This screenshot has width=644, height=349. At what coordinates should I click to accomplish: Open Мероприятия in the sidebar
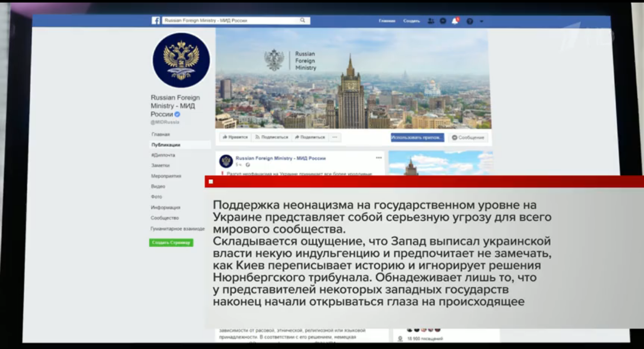[166, 177]
